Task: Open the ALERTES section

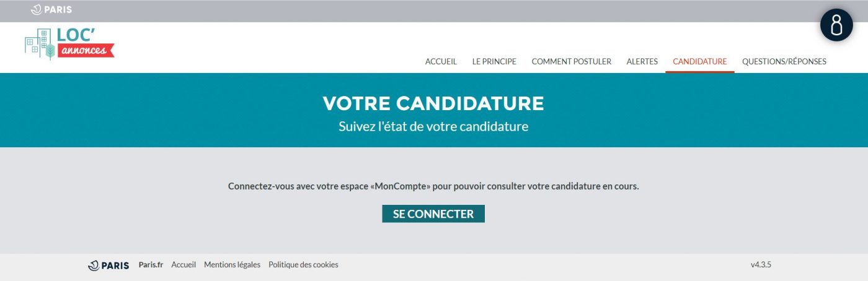Action: 642,61
